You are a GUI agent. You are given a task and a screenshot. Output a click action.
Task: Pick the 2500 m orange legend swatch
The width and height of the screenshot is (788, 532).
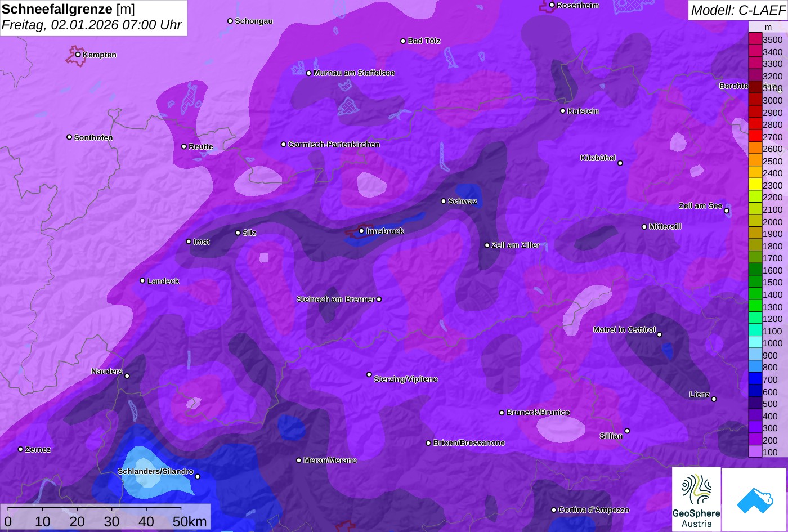click(x=755, y=161)
